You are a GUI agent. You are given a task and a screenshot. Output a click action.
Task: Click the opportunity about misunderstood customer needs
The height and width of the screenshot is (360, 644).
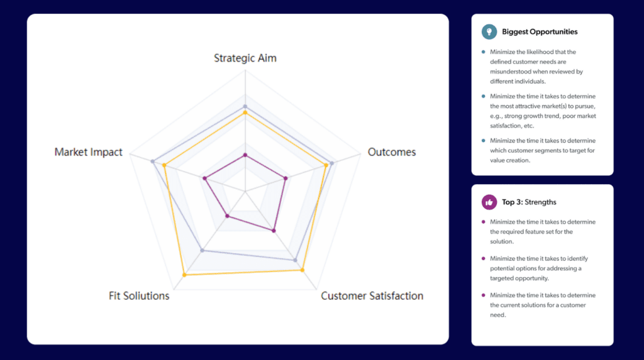(x=536, y=67)
